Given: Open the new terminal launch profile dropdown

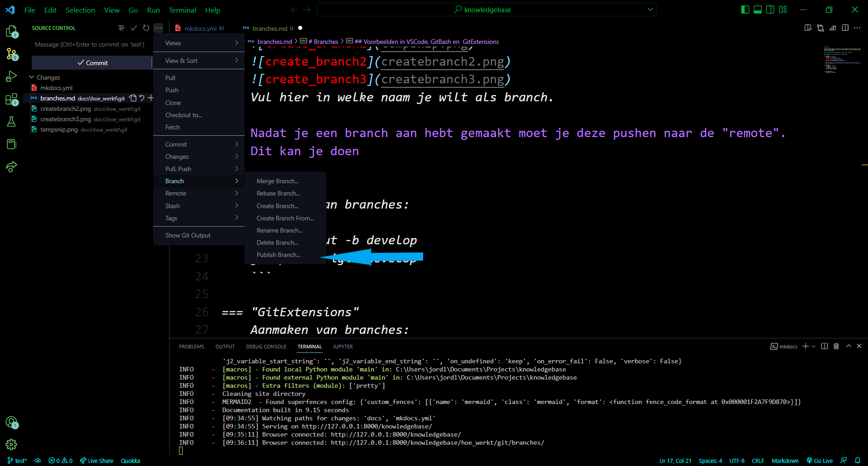Looking at the screenshot, I should point(814,346).
